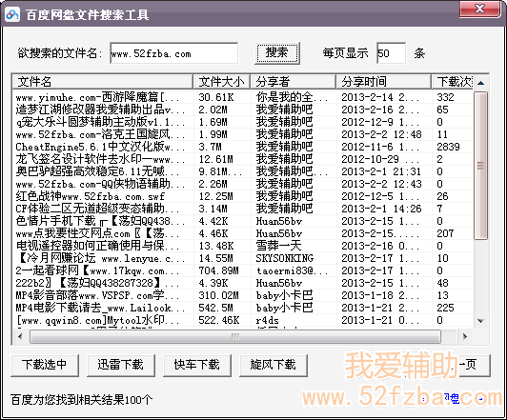Screen dimensions: 507x420
Task: Click sharer cell SKYSONKING
Action: (x=285, y=258)
